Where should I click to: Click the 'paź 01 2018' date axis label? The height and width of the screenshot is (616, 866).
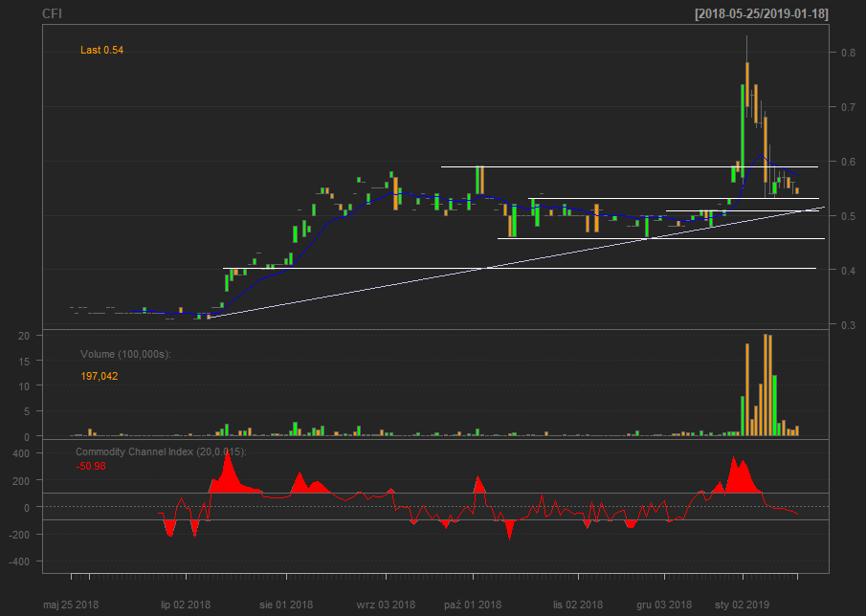tap(473, 605)
